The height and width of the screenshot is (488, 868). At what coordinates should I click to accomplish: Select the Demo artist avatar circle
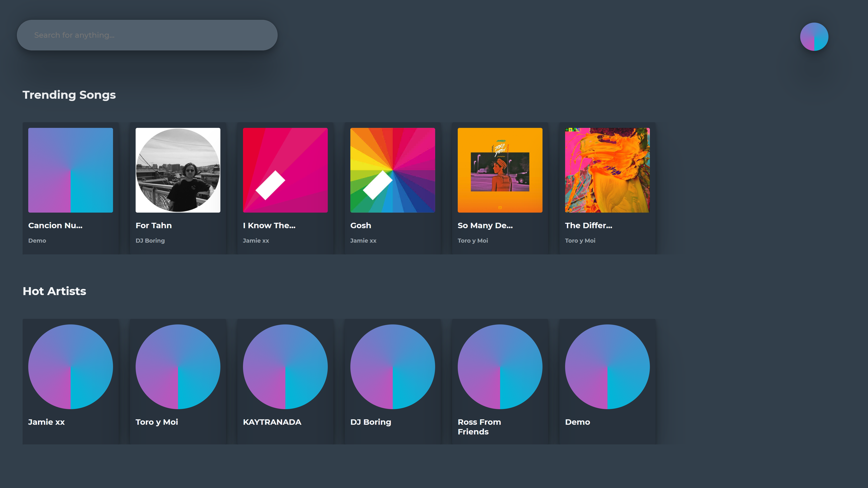click(x=607, y=366)
